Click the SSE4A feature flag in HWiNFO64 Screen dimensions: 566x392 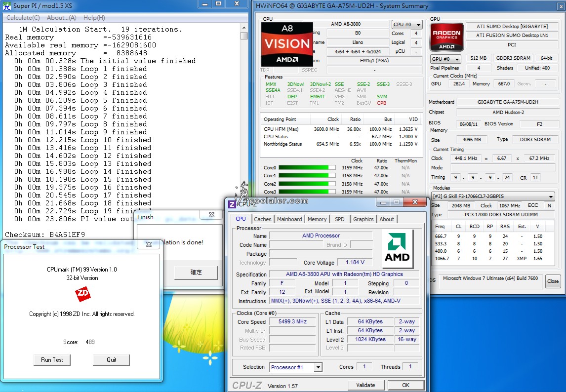coord(273,90)
